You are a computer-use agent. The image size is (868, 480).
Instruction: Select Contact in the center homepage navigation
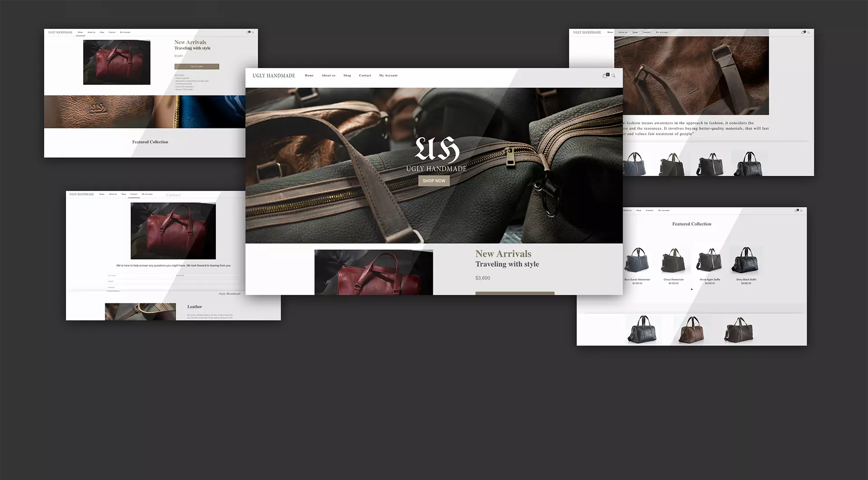365,75
